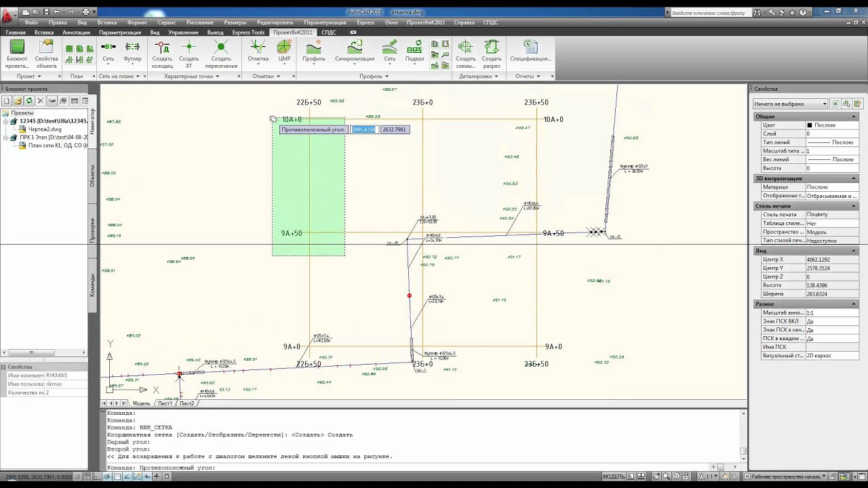
Task: Click new project icon in Блокнот проекта
Action: pyautogui.click(x=7, y=101)
